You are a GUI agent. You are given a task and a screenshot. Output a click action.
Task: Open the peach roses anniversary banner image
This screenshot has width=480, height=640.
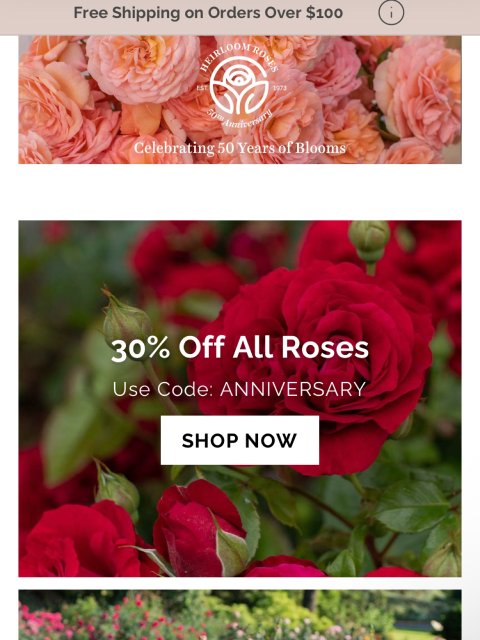(240, 100)
